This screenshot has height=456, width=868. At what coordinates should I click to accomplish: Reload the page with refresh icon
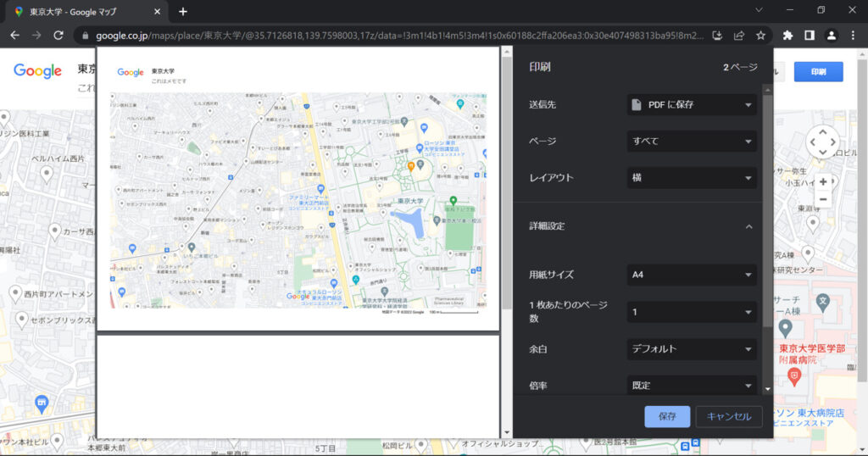pos(58,36)
